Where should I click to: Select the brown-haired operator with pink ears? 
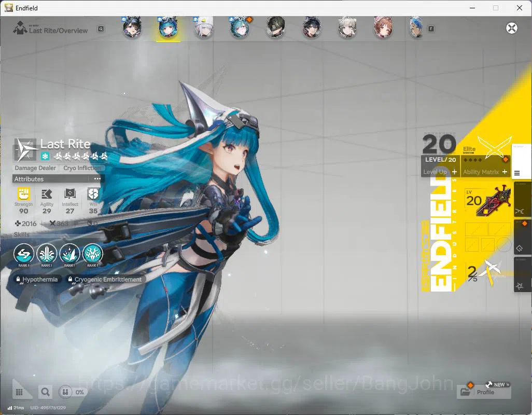pos(383,27)
